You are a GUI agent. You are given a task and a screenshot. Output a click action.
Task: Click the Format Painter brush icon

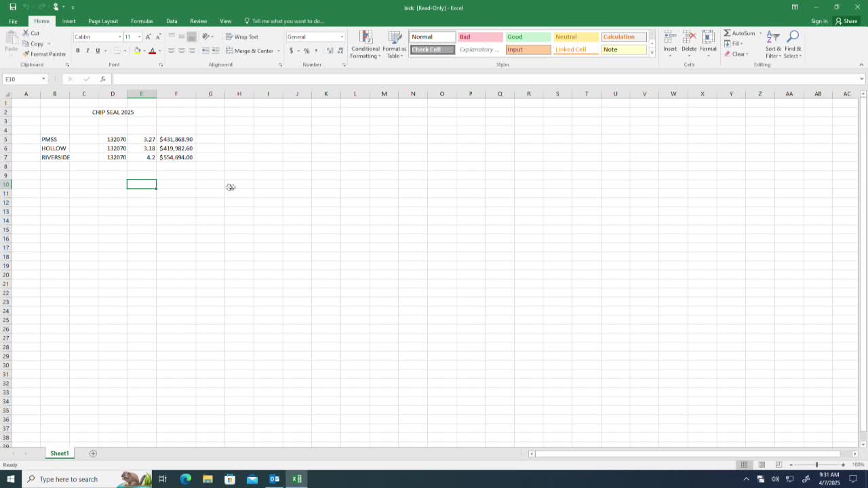(26, 54)
